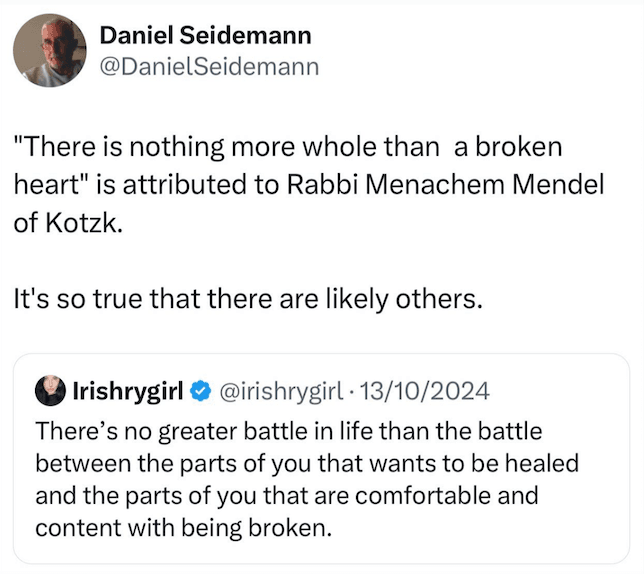
Task: Open the Irishrygirl display name
Action: pyautogui.click(x=128, y=391)
